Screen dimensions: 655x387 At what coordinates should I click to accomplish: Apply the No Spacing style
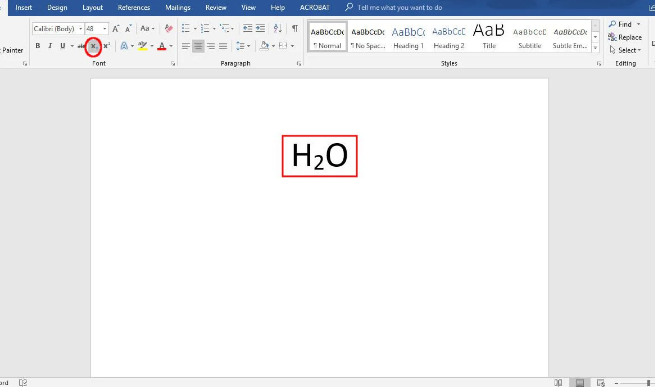point(368,37)
